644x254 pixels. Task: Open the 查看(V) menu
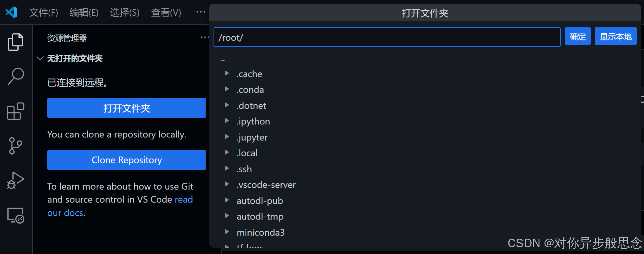(166, 12)
